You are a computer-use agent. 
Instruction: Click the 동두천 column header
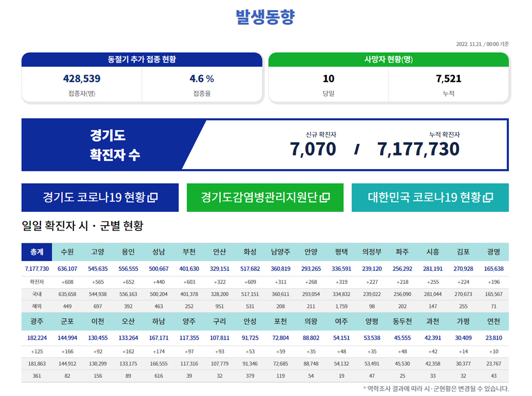coord(402,321)
